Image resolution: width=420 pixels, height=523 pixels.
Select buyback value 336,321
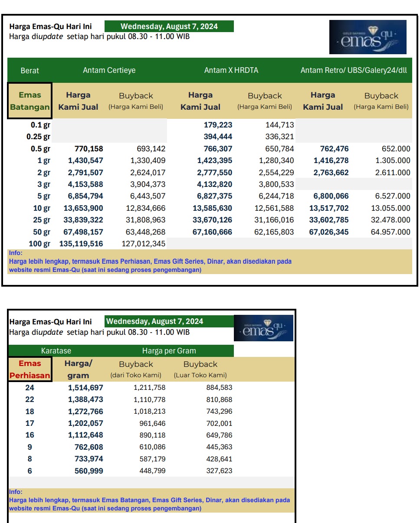tap(279, 137)
